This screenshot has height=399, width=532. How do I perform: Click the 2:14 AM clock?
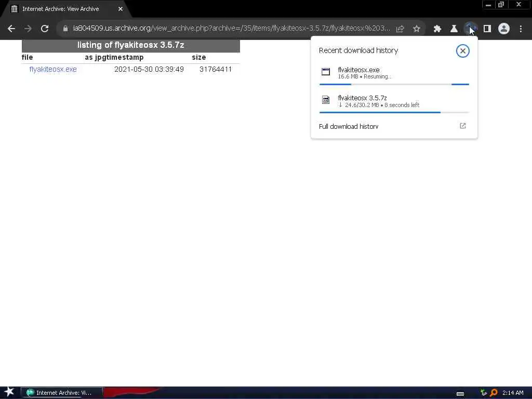coord(513,393)
